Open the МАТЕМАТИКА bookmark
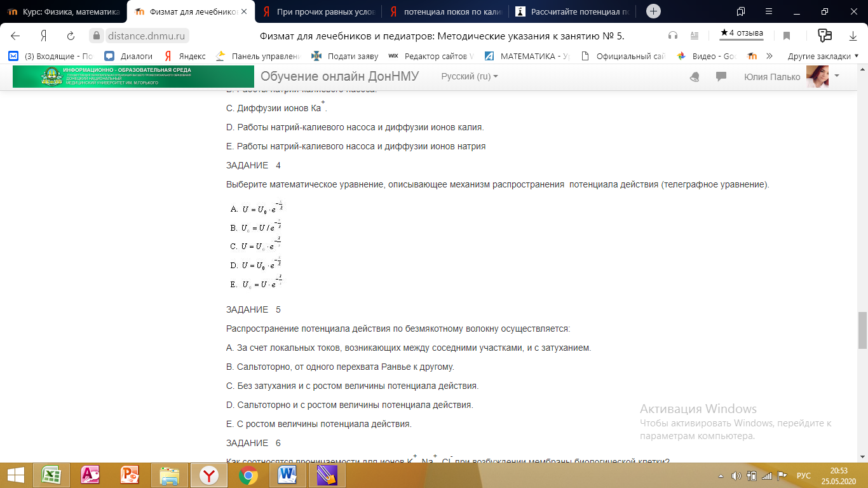The image size is (868, 488). click(x=527, y=56)
